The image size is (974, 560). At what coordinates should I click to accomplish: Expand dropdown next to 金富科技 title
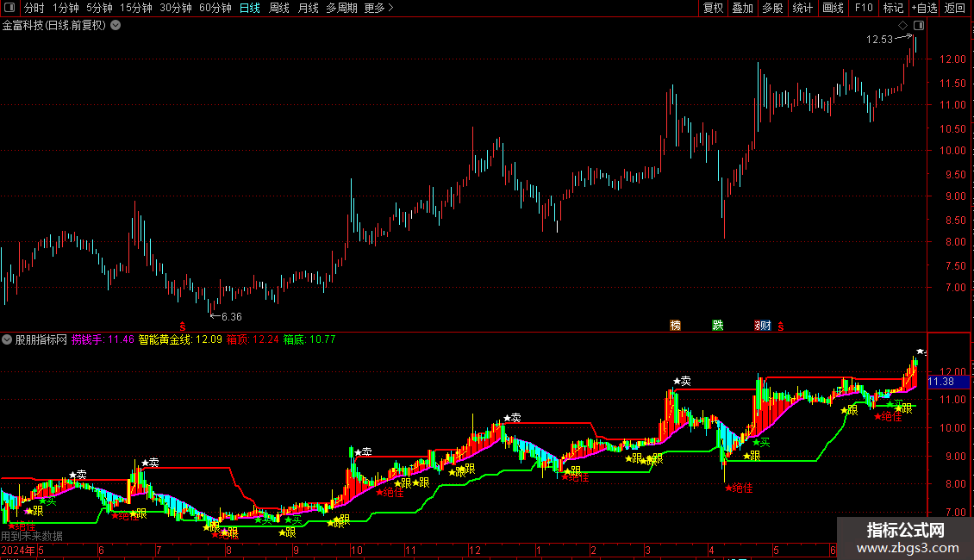pos(116,26)
